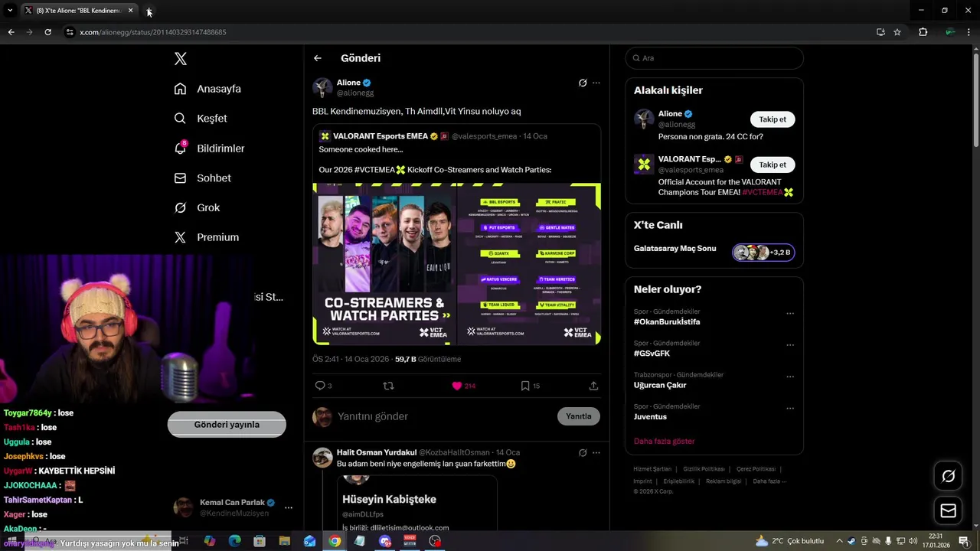980x551 pixels.
Task: Open Grok from the sidebar
Action: [x=197, y=207]
